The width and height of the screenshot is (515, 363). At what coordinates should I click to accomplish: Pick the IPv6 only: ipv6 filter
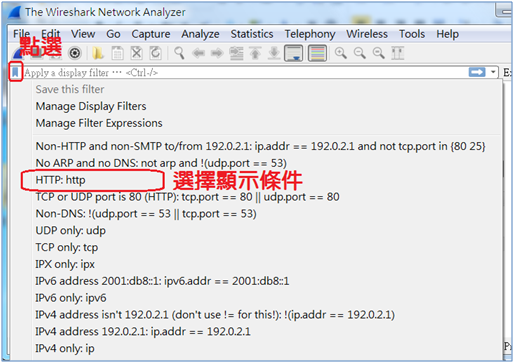[71, 298]
